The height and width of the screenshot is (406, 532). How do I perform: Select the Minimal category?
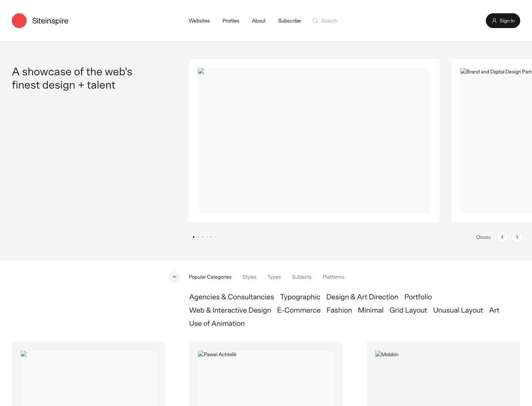[371, 310]
